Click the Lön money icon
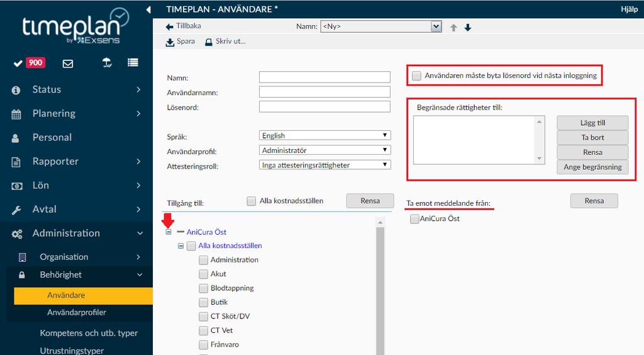This screenshot has height=355, width=644. (16, 186)
